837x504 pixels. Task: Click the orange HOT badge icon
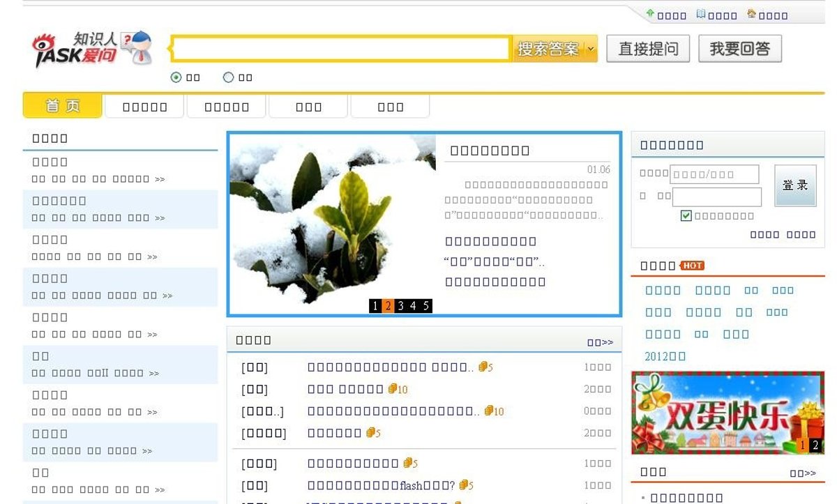(x=693, y=266)
